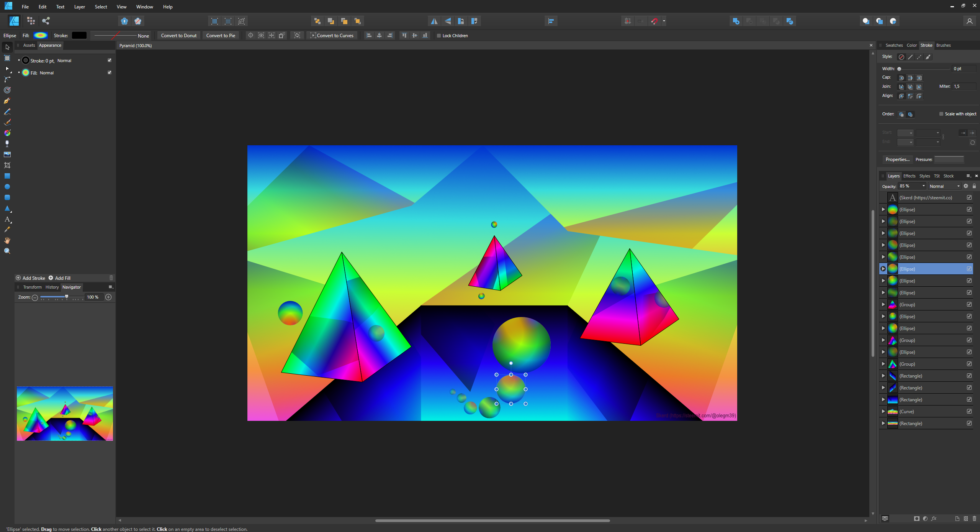Click the Fill gradient swatch
980x532 pixels.
click(x=41, y=36)
